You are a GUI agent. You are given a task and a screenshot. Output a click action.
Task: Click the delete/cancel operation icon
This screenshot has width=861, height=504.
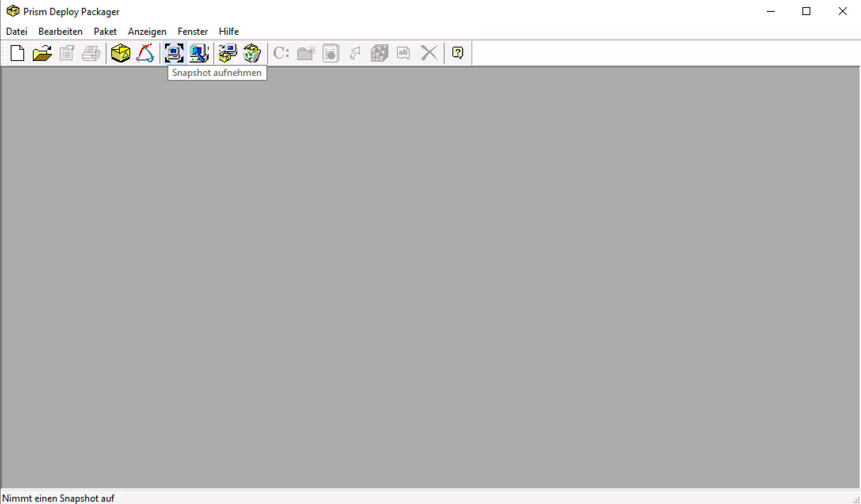429,53
